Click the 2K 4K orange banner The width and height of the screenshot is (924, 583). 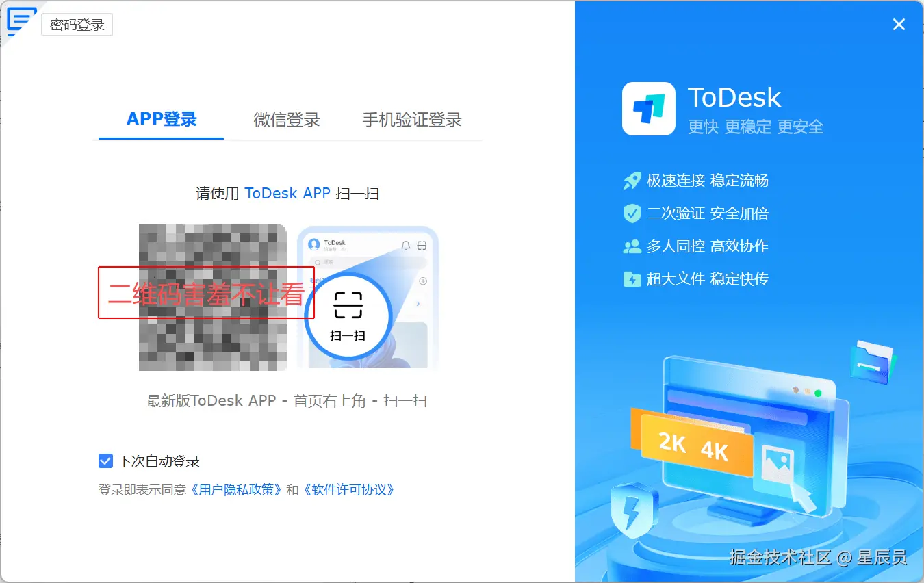coord(693,443)
